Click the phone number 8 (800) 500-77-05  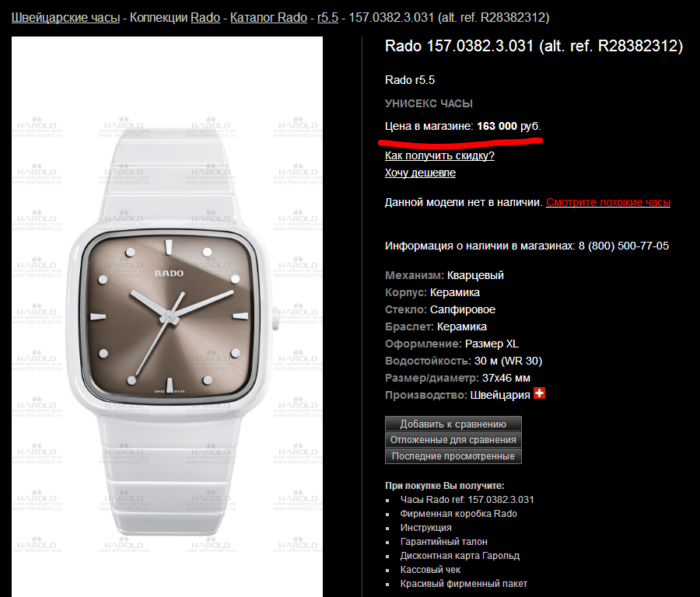pyautogui.click(x=624, y=246)
